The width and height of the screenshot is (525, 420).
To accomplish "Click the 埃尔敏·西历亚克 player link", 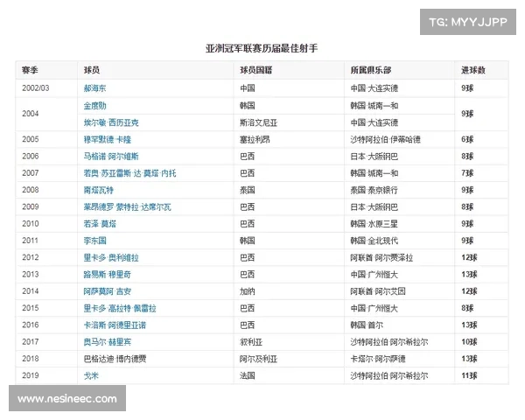I will pyautogui.click(x=111, y=122).
